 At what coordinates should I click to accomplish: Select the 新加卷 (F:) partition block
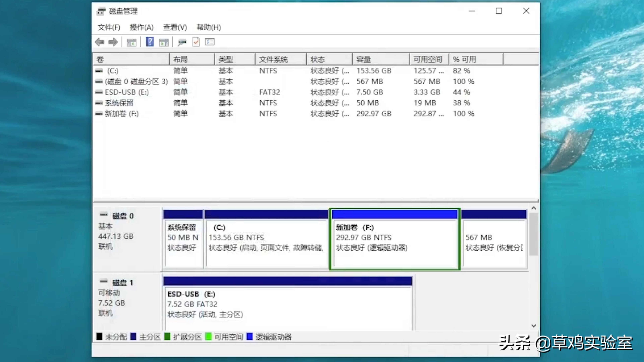coord(395,239)
